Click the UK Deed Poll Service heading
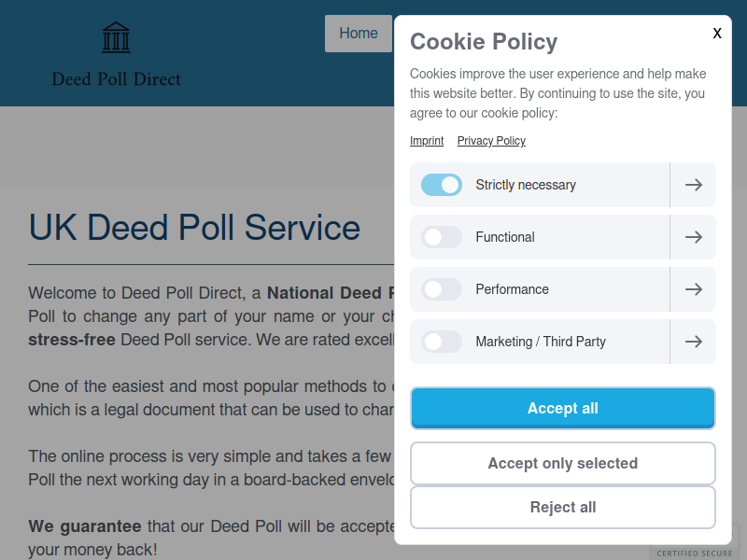The image size is (747, 560). pyautogui.click(x=194, y=228)
